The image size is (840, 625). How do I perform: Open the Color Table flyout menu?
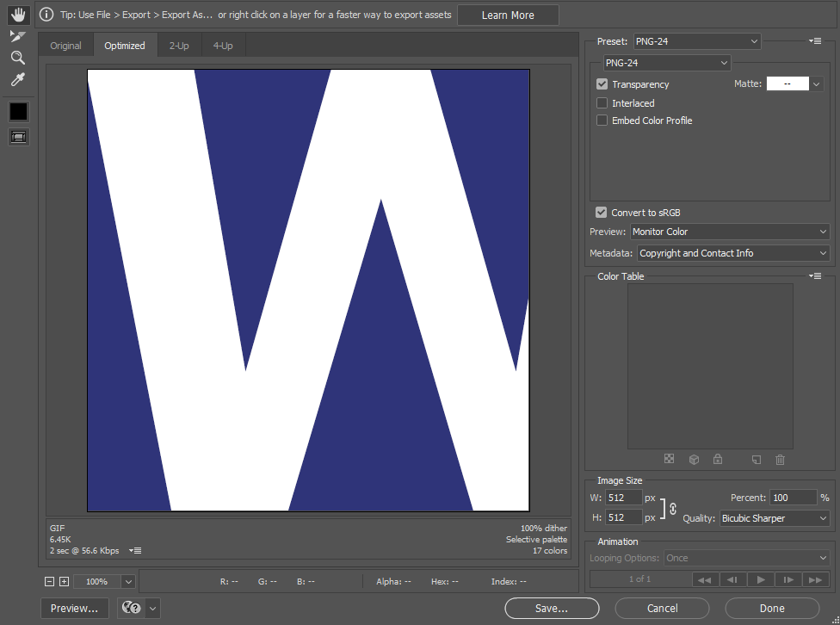815,276
